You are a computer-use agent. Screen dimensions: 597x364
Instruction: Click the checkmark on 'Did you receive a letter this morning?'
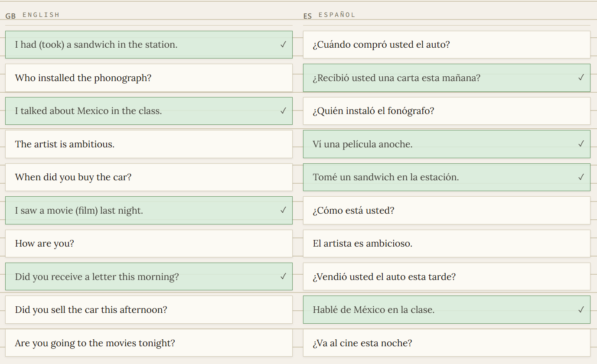pos(284,276)
